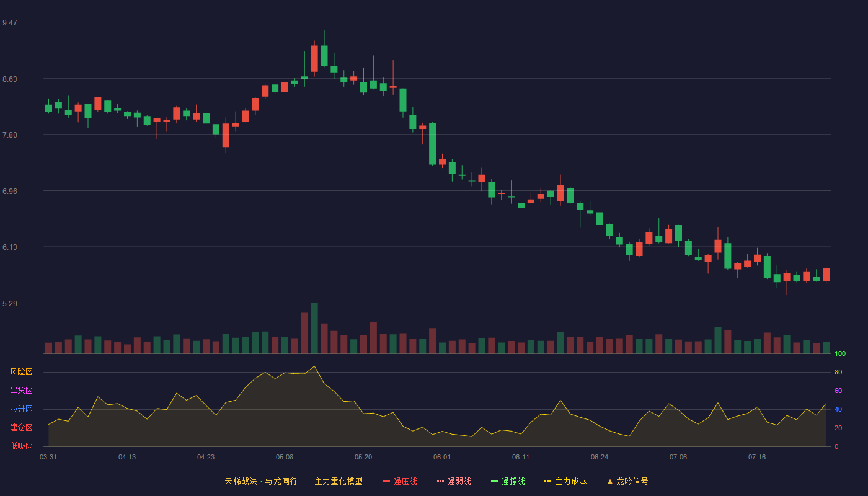This screenshot has height=496, width=868.
Task: Toggle the 主力成本 legend series
Action: 565,481
